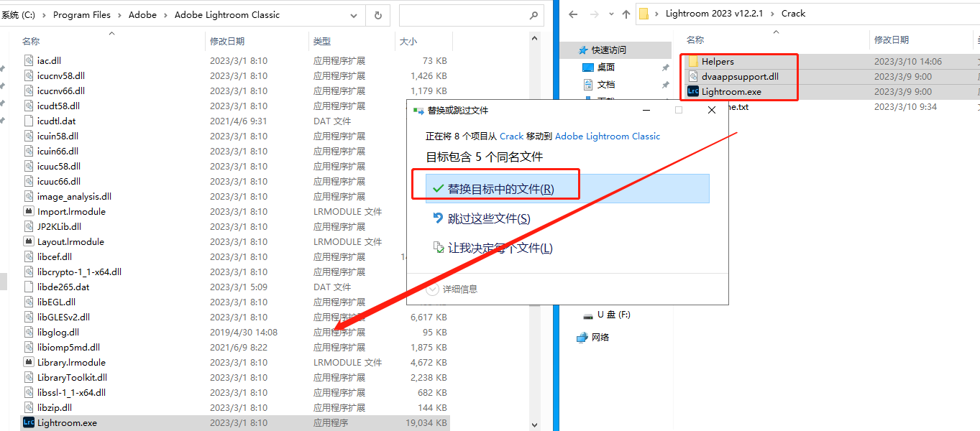Click Import.lrmodule file icon
The width and height of the screenshot is (980, 431).
point(29,211)
